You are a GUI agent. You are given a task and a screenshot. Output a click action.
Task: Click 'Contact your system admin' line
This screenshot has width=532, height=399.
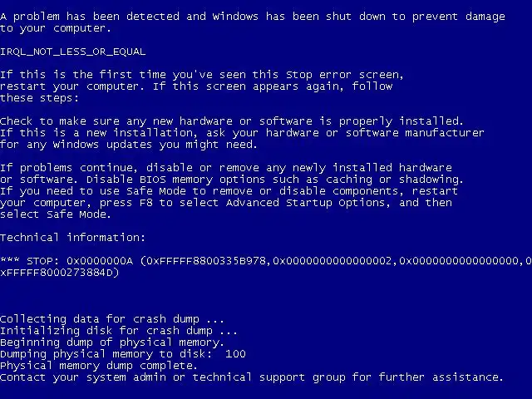pos(251,377)
